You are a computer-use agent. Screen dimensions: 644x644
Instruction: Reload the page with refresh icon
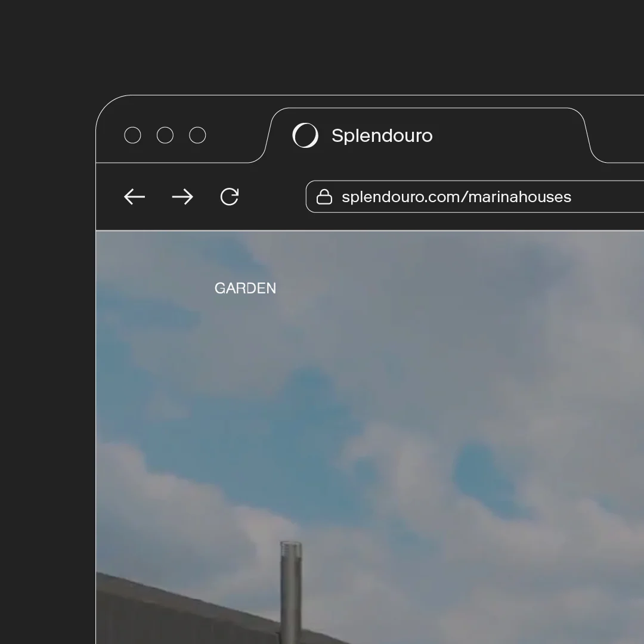[230, 197]
